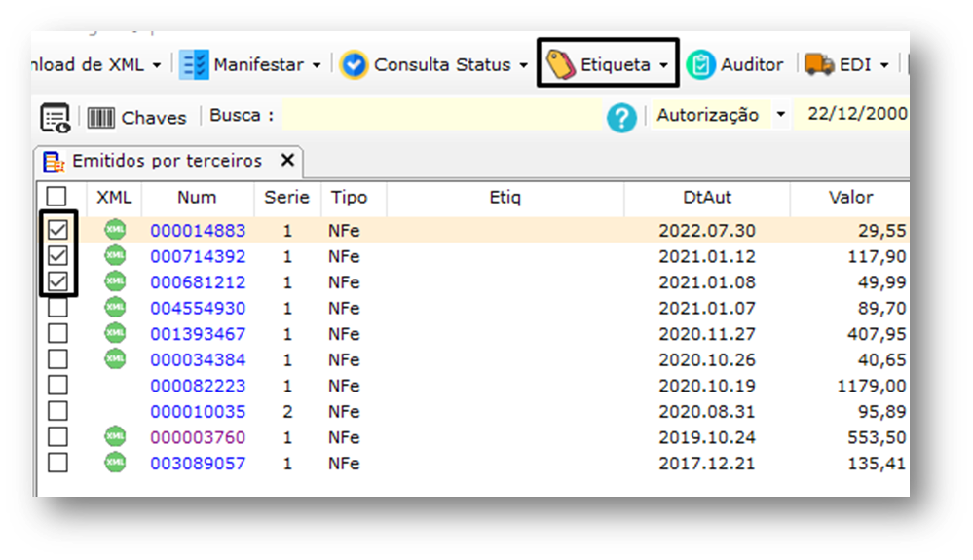Open the Auditor clipboard icon
973x560 pixels.
point(700,64)
